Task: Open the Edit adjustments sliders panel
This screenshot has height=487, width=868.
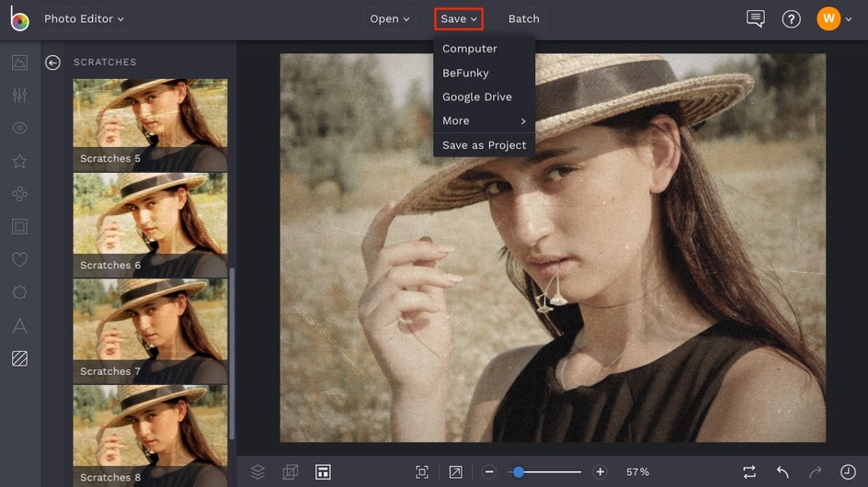Action: point(19,96)
